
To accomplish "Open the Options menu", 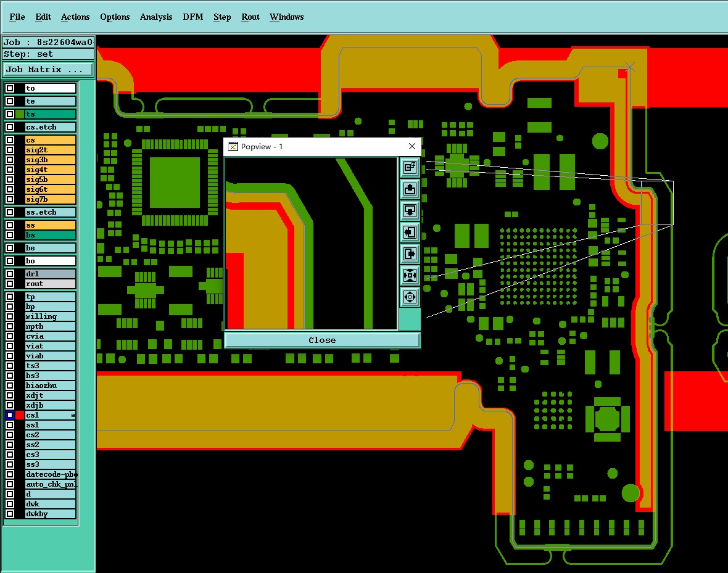I will 115,17.
